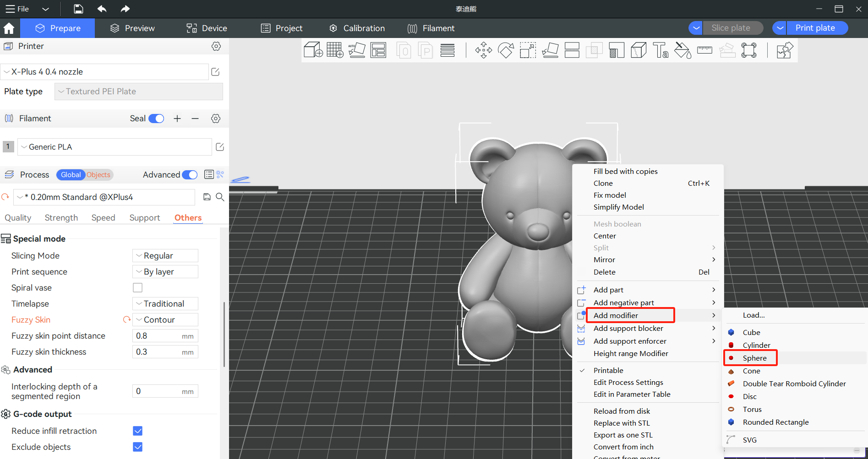Open the Generic PLA filament dropdown
This screenshot has height=459, width=868.
(115, 147)
